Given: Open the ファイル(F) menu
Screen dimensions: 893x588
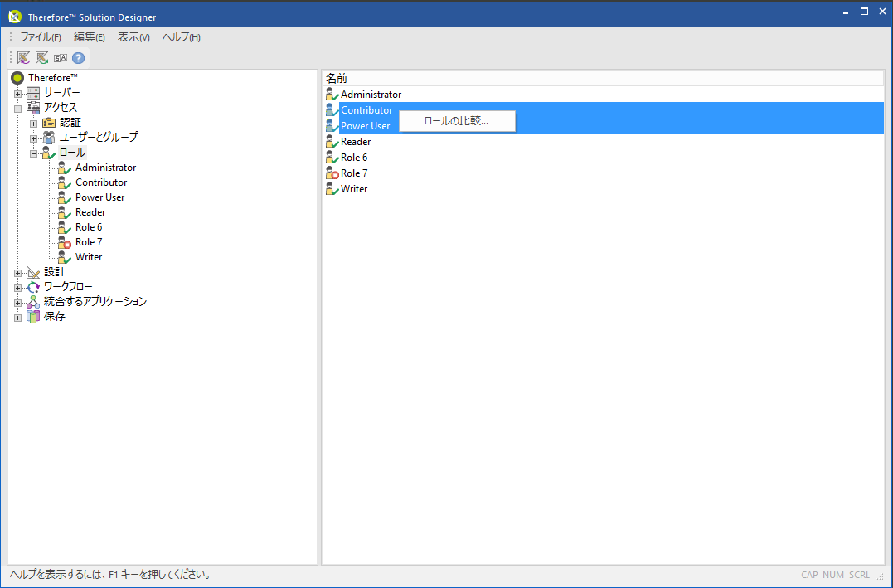Looking at the screenshot, I should [41, 37].
